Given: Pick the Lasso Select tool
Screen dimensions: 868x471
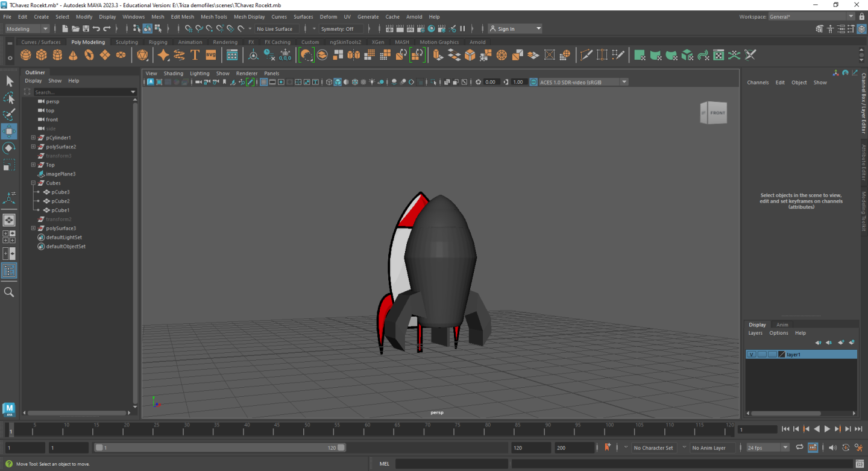Looking at the screenshot, I should click(x=9, y=98).
